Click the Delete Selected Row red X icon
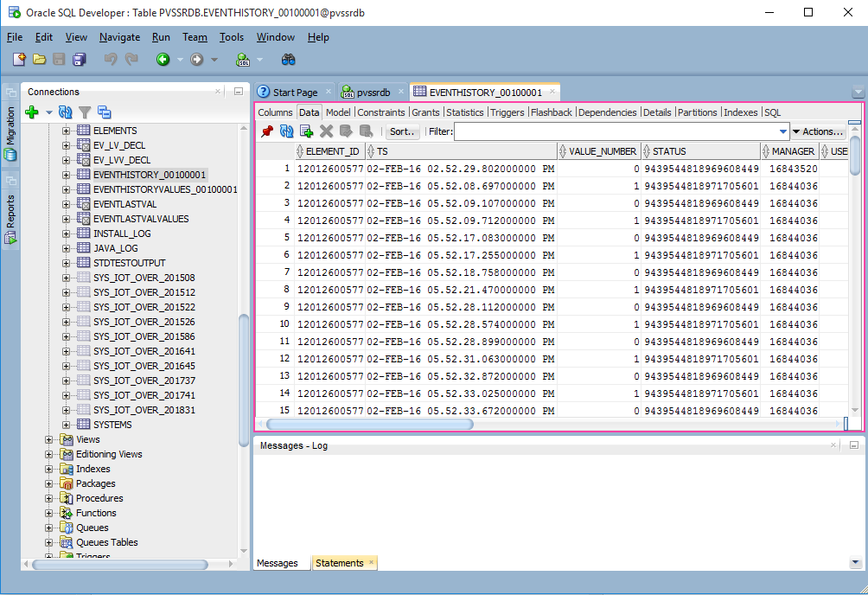Image resolution: width=868 pixels, height=595 pixels. (326, 131)
